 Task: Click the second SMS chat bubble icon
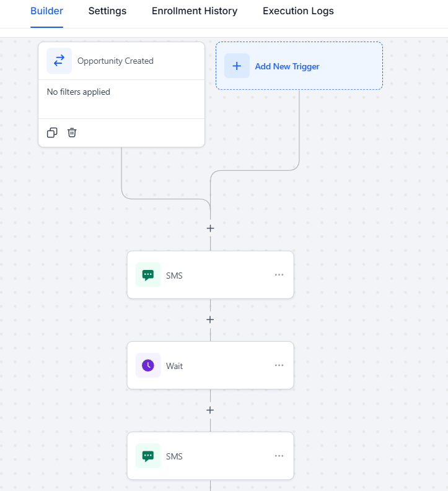click(x=148, y=456)
